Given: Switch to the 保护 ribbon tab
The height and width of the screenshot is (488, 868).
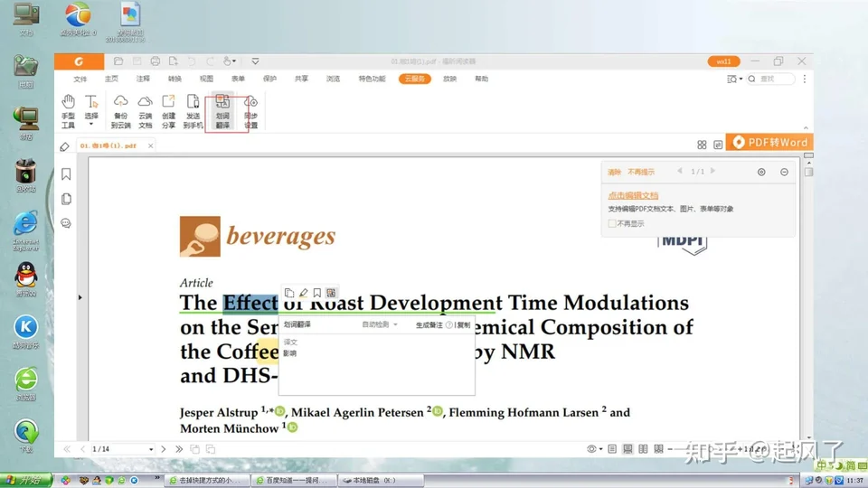Looking at the screenshot, I should click(x=269, y=80).
